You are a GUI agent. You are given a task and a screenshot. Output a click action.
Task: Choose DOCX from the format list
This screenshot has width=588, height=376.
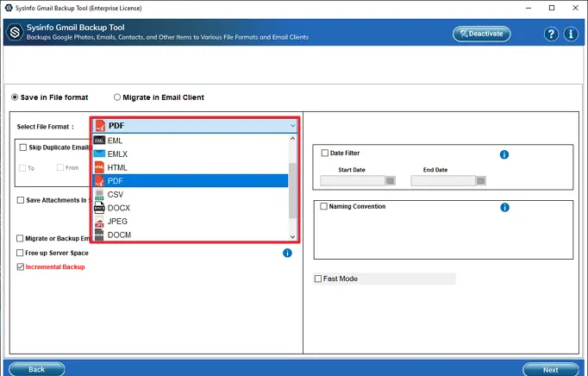[x=191, y=208]
